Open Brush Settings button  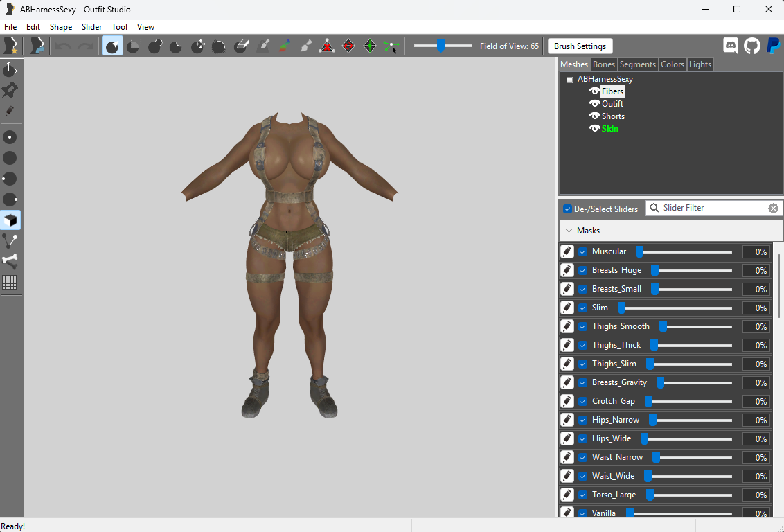click(580, 46)
